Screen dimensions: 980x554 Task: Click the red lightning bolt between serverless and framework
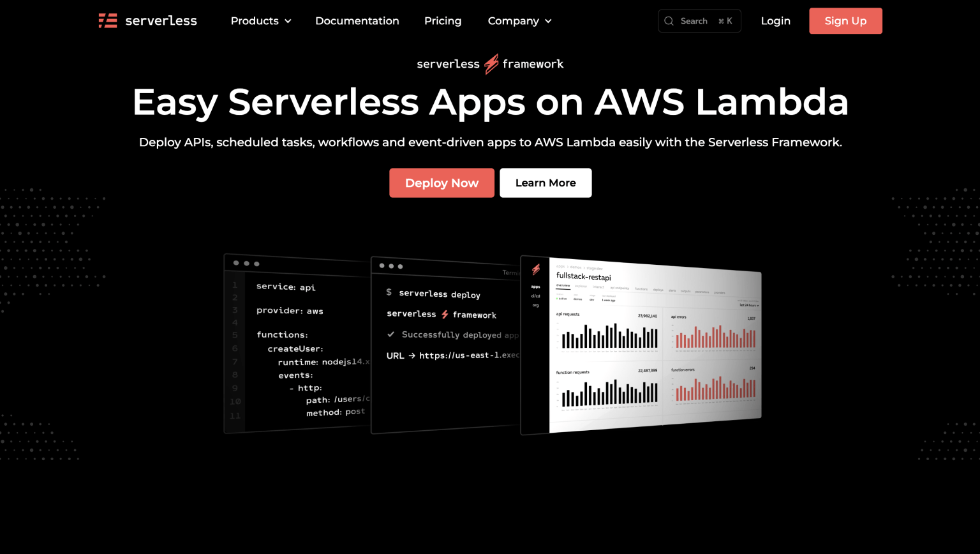coord(491,64)
